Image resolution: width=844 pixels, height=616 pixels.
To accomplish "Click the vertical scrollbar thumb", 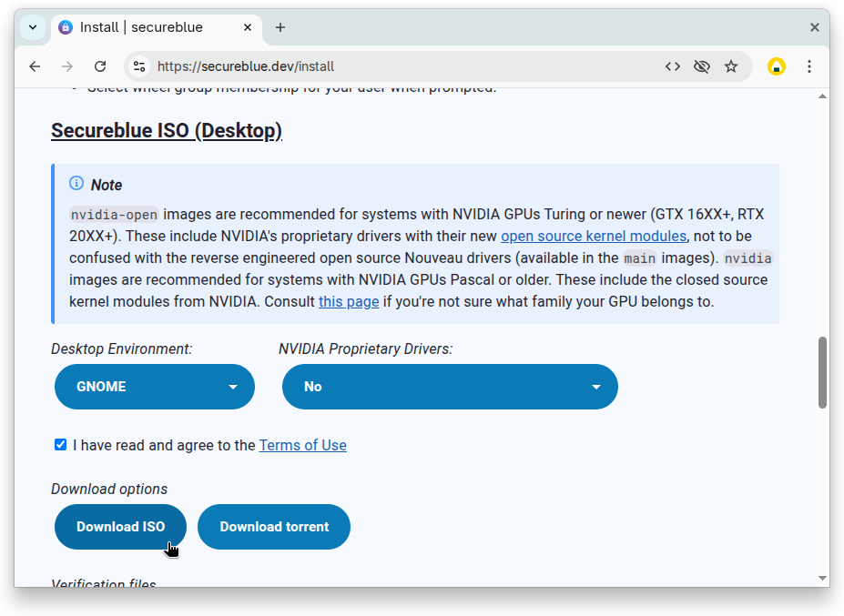I will [822, 372].
